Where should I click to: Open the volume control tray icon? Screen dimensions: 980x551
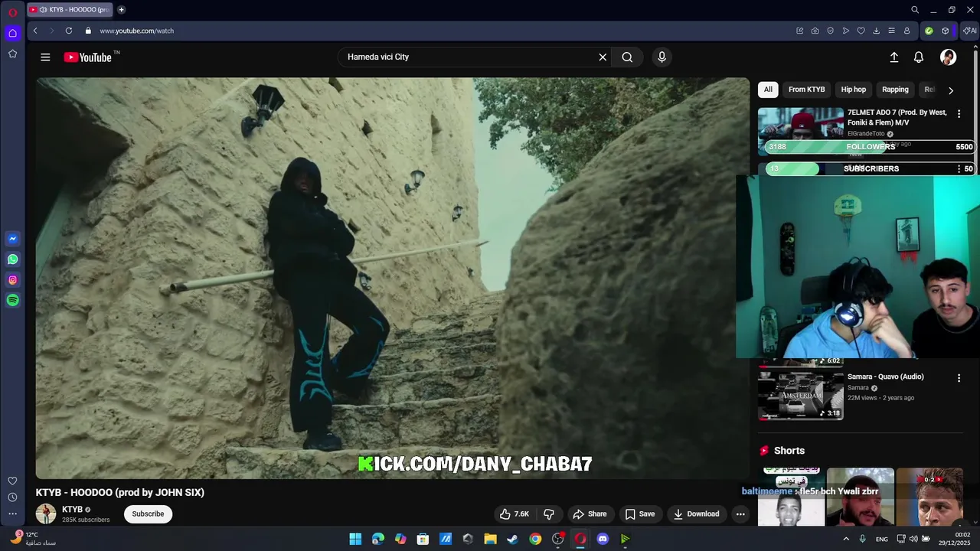coord(913,539)
